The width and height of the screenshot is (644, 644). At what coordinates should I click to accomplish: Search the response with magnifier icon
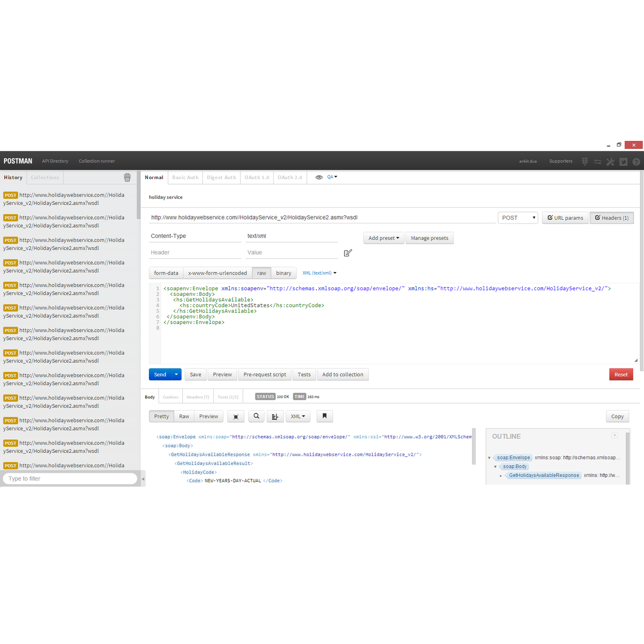click(257, 416)
